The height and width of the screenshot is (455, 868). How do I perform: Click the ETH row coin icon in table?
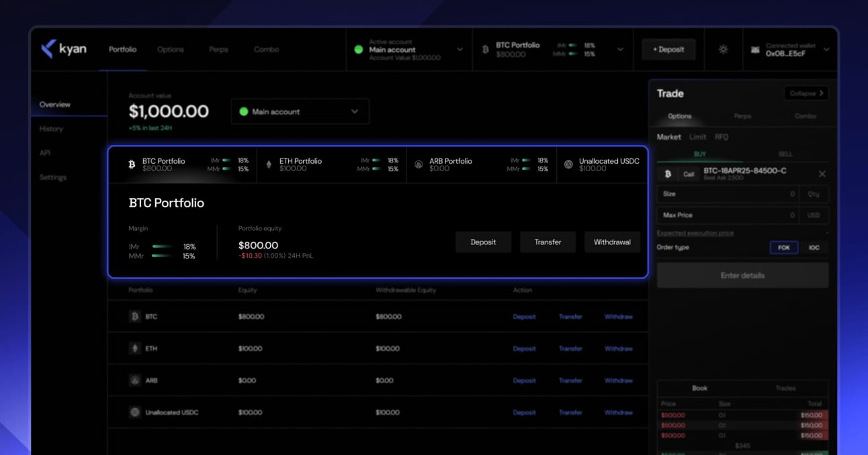[134, 348]
